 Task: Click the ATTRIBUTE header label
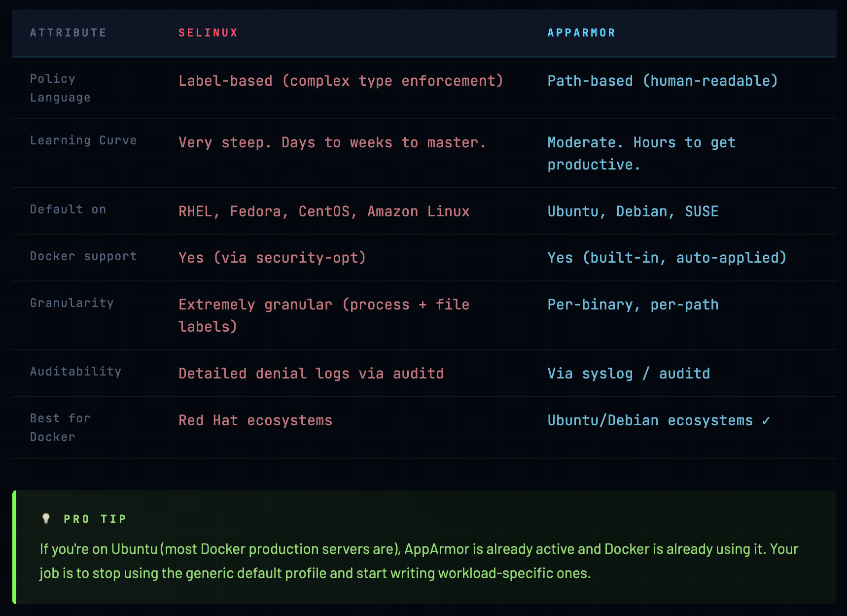tap(68, 33)
